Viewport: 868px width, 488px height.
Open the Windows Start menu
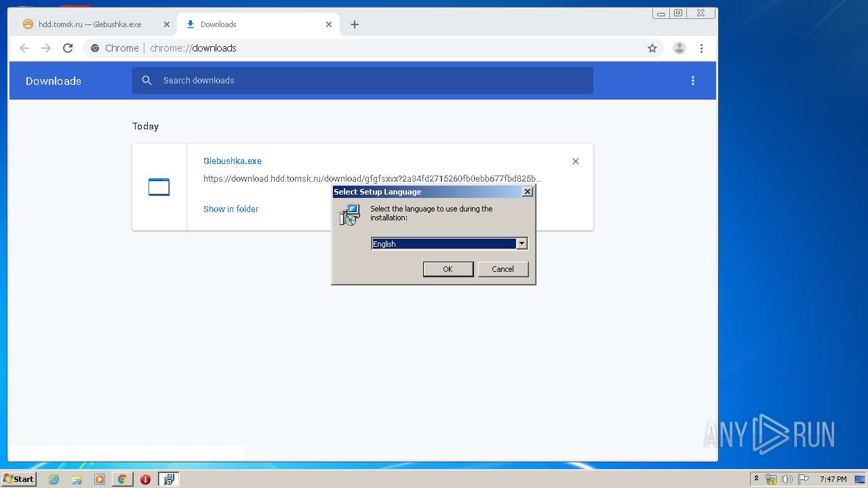[18, 479]
